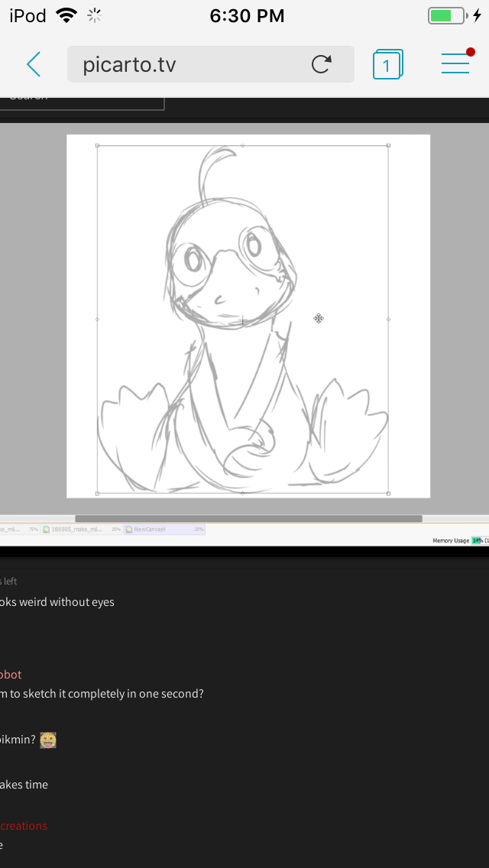
Task: Click the emoji after 'pikmin?' in chat
Action: pyautogui.click(x=48, y=740)
